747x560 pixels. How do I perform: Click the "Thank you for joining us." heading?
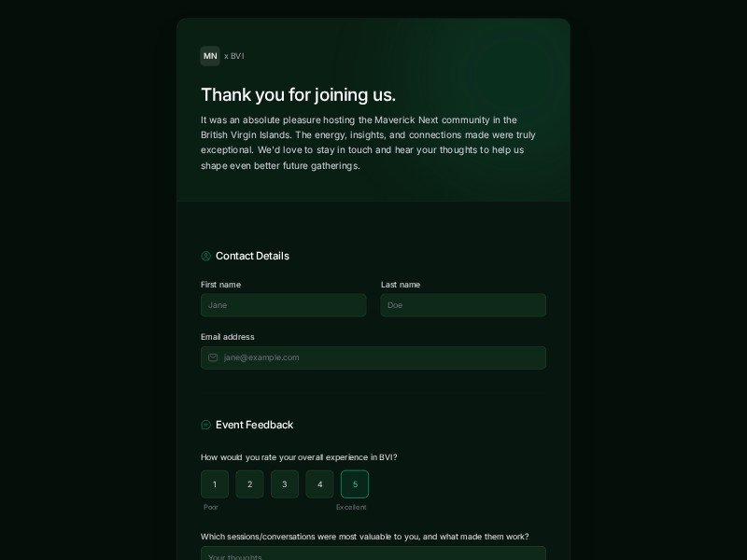click(298, 94)
